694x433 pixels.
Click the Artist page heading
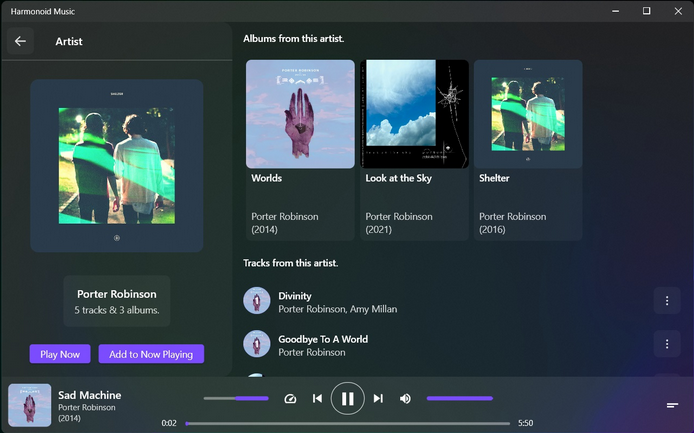tap(69, 41)
